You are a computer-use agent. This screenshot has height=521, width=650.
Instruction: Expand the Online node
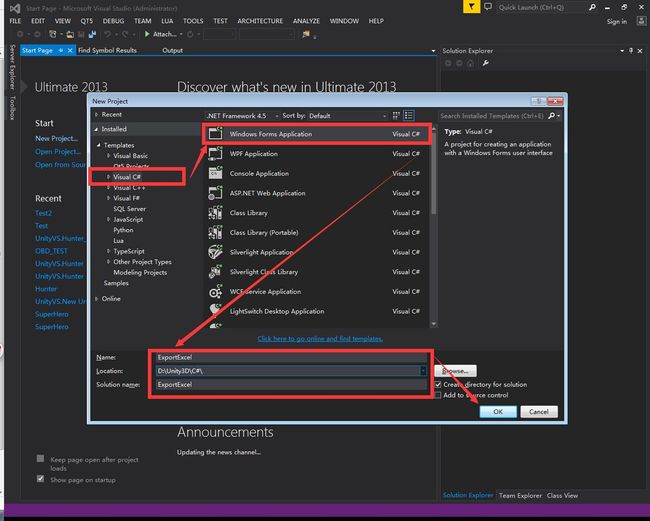96,298
